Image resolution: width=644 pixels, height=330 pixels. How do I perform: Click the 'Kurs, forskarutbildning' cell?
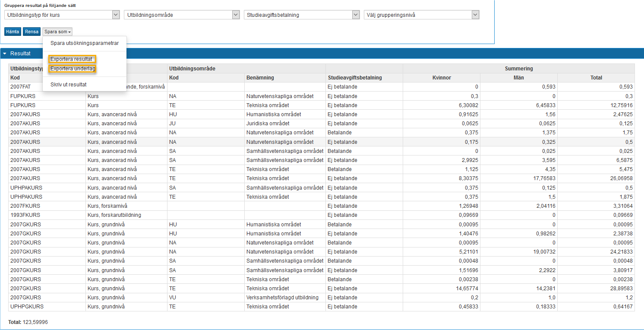point(126,215)
